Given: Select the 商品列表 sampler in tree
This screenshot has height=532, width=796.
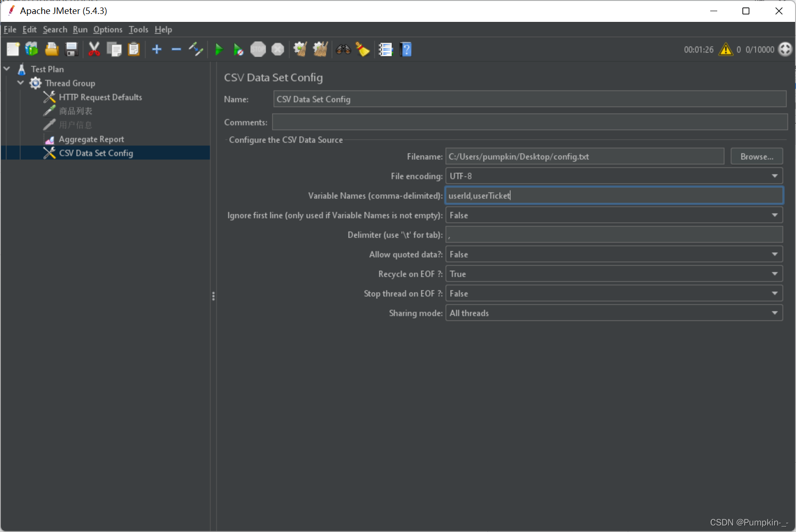Looking at the screenshot, I should coord(75,111).
